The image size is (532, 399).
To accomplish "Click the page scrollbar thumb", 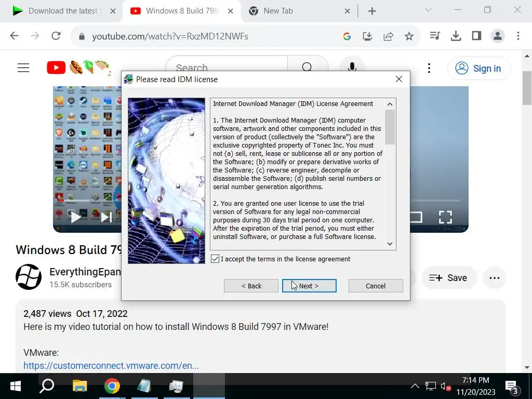I will (527, 88).
